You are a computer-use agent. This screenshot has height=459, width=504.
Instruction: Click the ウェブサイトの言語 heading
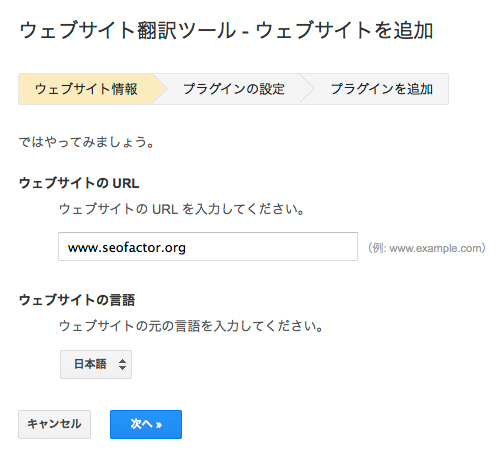[x=77, y=300]
